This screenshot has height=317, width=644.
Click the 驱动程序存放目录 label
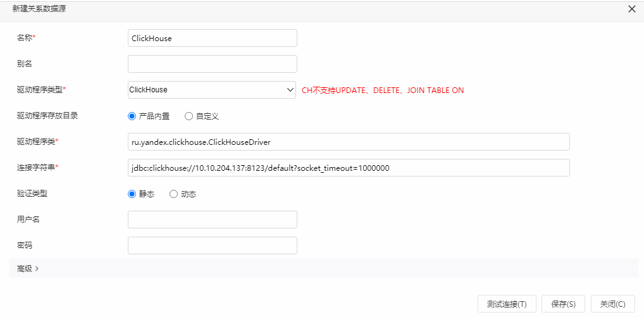pyautogui.click(x=47, y=116)
